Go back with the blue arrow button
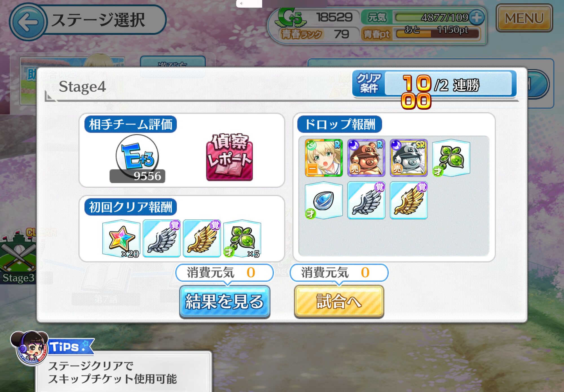The image size is (564, 392). [x=28, y=22]
